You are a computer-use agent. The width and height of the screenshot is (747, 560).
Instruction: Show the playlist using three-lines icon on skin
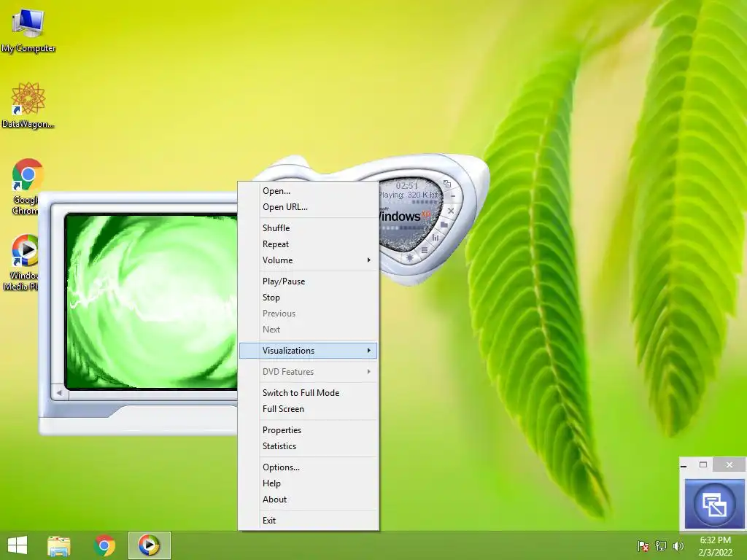(x=424, y=250)
